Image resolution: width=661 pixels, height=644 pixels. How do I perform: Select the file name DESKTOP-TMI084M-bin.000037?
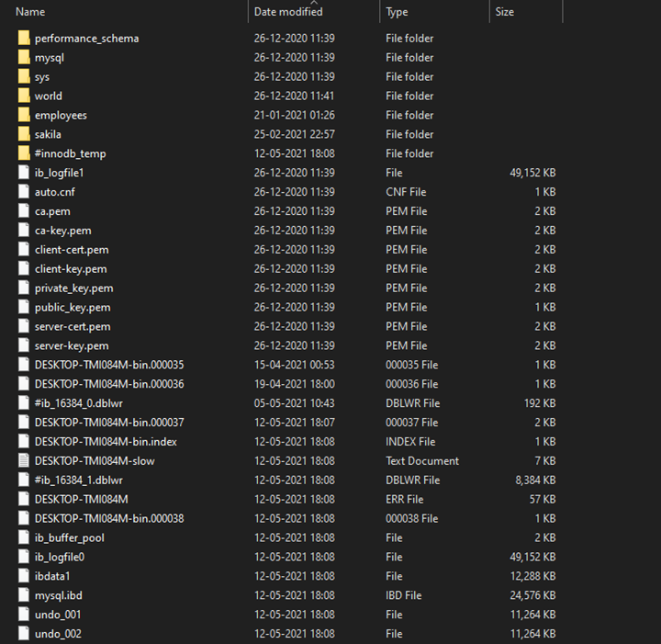point(109,423)
